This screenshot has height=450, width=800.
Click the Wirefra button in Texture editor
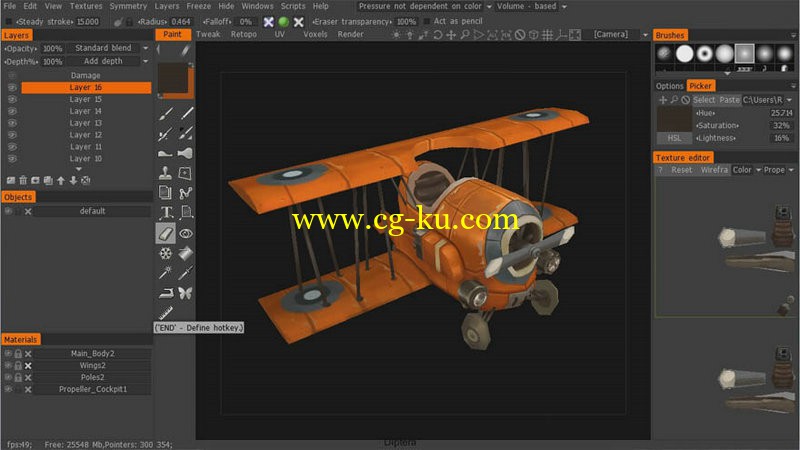(x=714, y=170)
